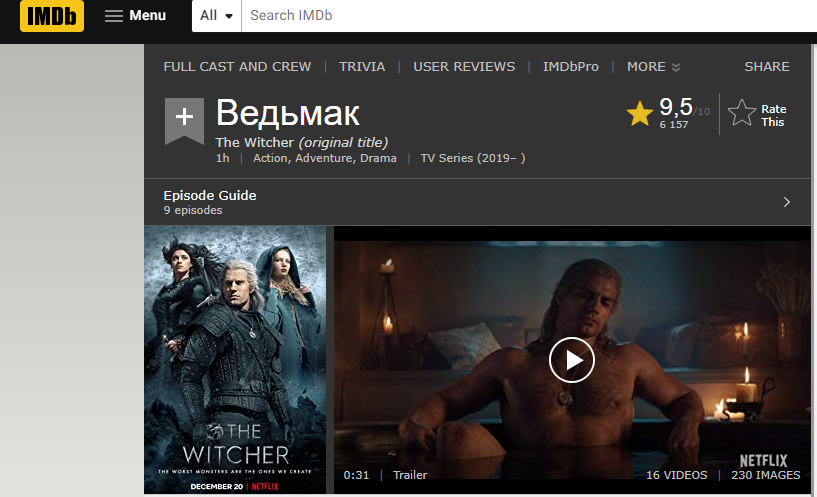
Task: Click the outlined Rate This star
Action: pos(741,113)
